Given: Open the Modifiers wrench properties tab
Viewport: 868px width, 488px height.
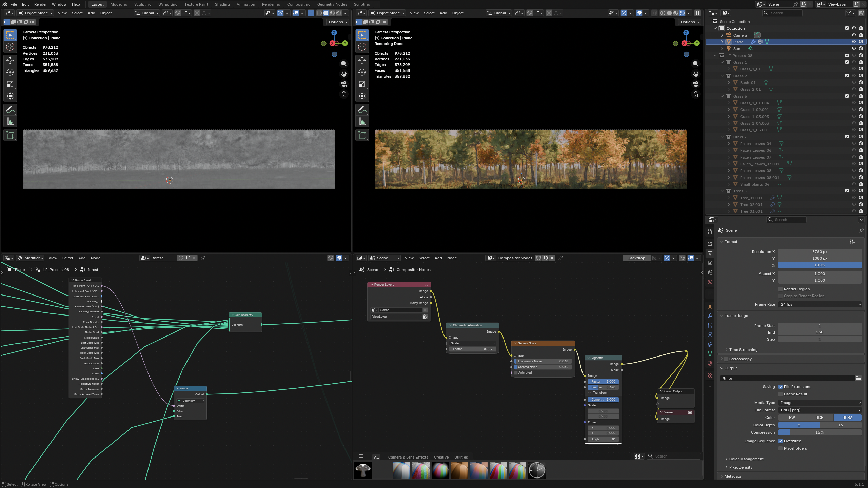Looking at the screenshot, I should [x=710, y=316].
